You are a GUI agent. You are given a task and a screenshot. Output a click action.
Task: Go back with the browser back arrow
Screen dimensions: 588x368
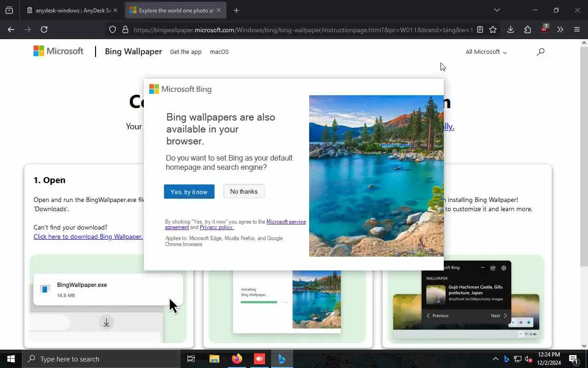(11, 29)
